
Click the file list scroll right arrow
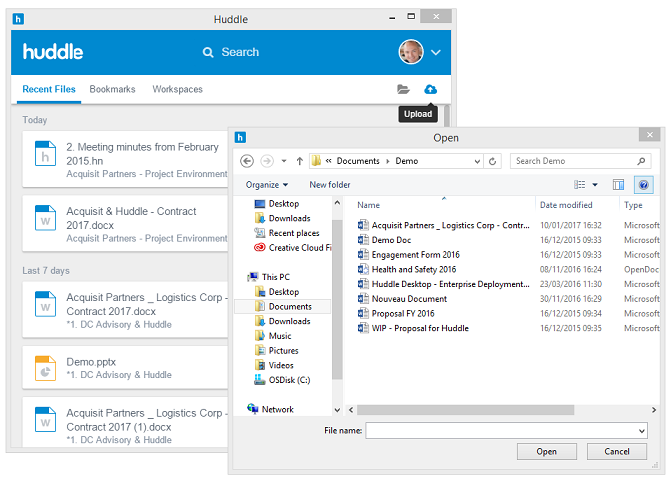coord(653,410)
